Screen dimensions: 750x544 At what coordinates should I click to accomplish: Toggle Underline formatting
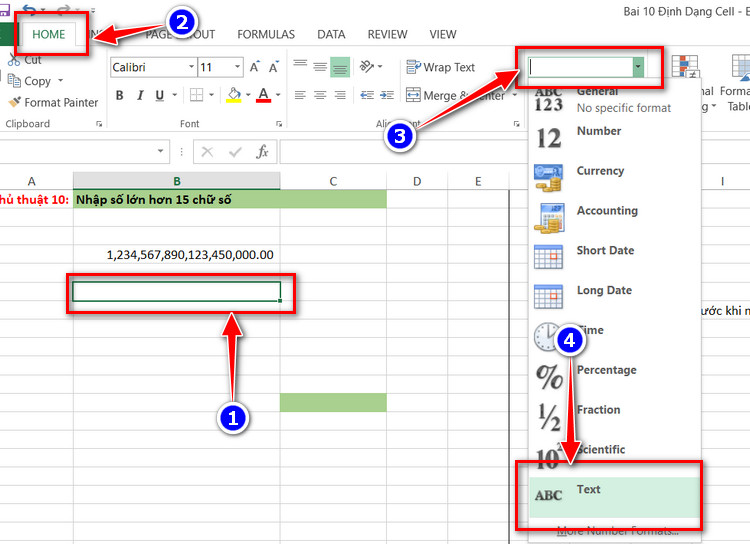(160, 95)
